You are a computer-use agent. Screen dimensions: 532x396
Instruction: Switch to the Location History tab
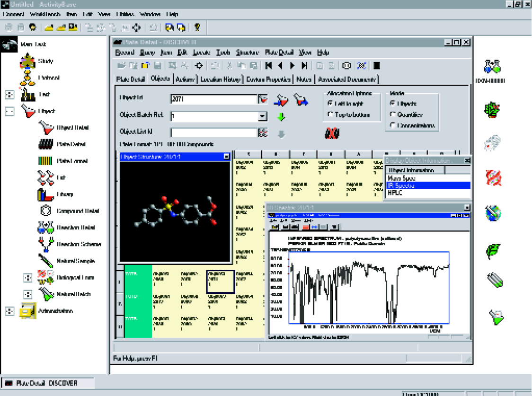point(220,79)
